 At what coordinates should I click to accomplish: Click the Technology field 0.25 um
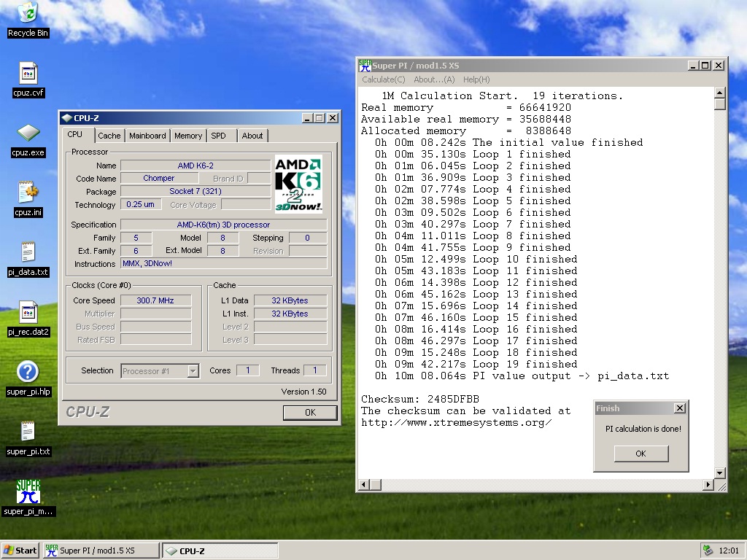tap(141, 204)
